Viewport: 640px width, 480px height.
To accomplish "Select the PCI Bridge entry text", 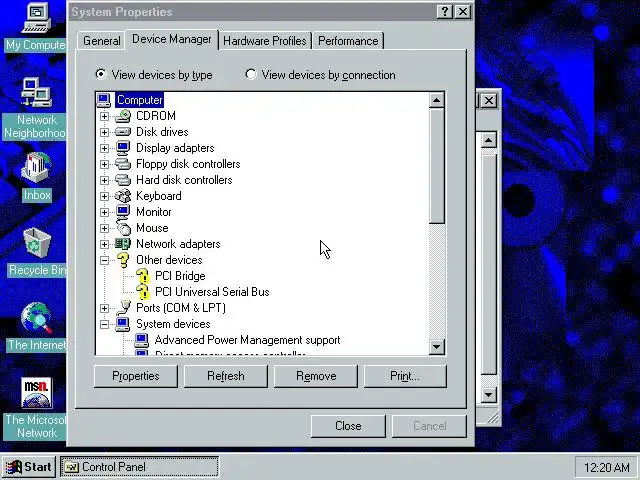I will point(180,276).
